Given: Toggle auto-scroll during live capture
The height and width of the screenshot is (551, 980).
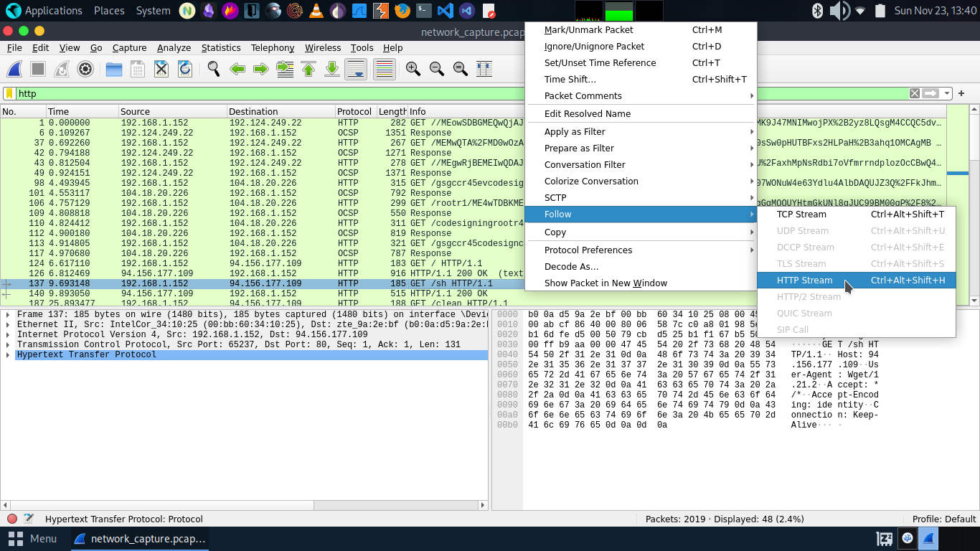Looking at the screenshot, I should point(356,69).
